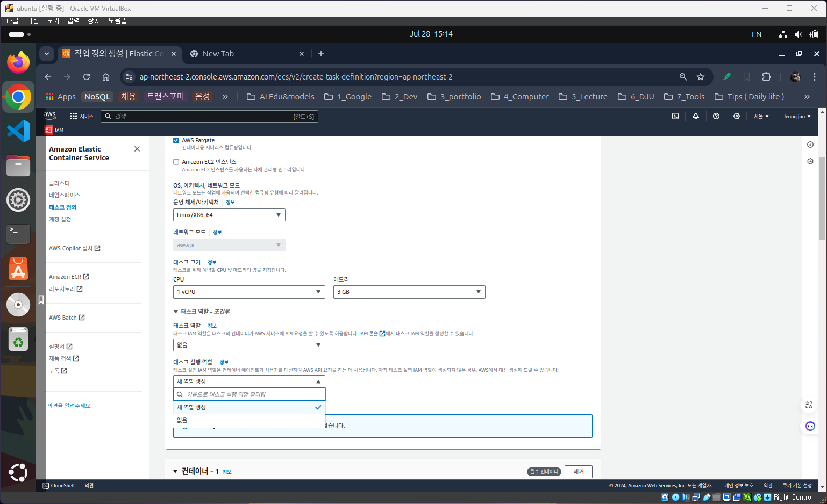The width and height of the screenshot is (827, 504).
Task: Open a new Chrome tab with plus button
Action: point(321,54)
